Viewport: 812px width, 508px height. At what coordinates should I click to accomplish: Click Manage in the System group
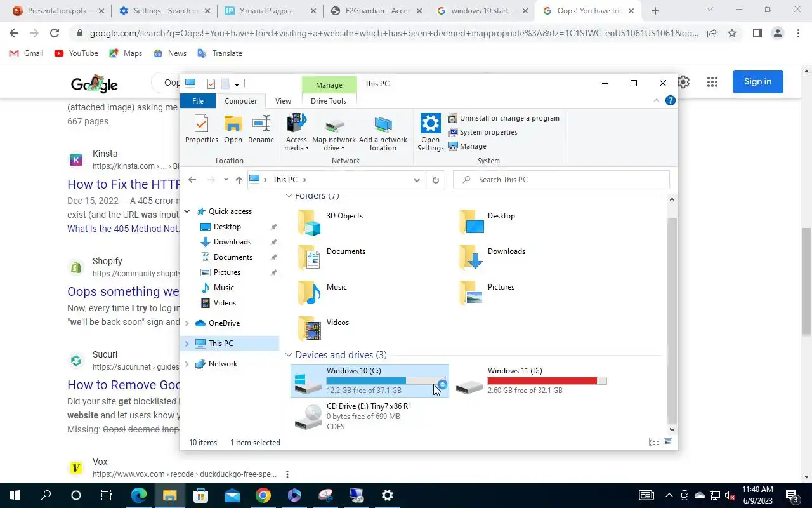[x=468, y=146]
